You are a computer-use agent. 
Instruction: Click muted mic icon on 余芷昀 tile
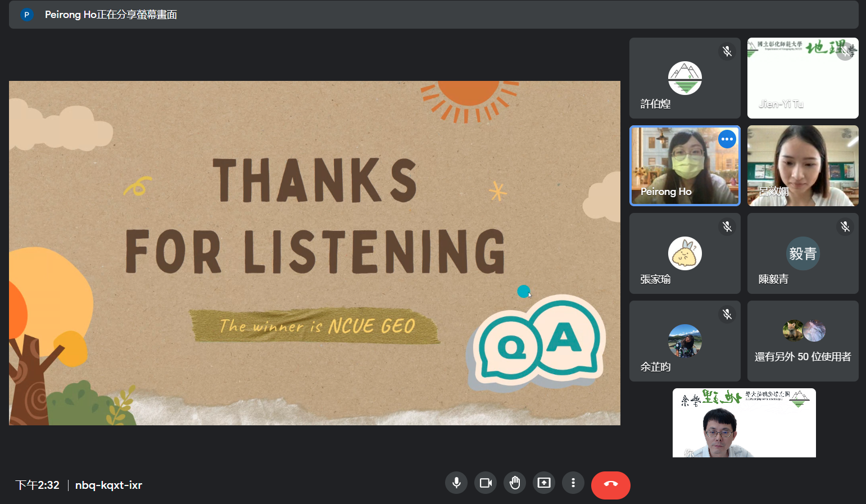click(x=727, y=315)
